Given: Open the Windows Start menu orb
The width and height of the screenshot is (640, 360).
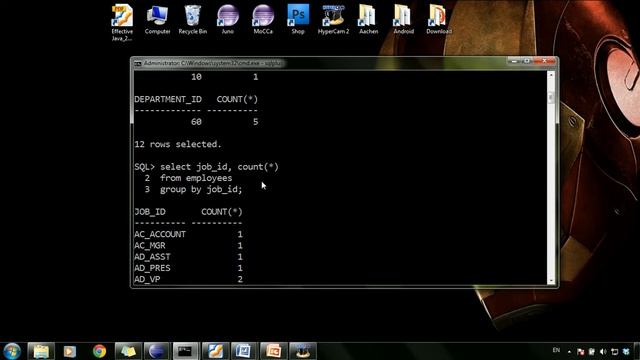Looking at the screenshot, I should coord(12,351).
